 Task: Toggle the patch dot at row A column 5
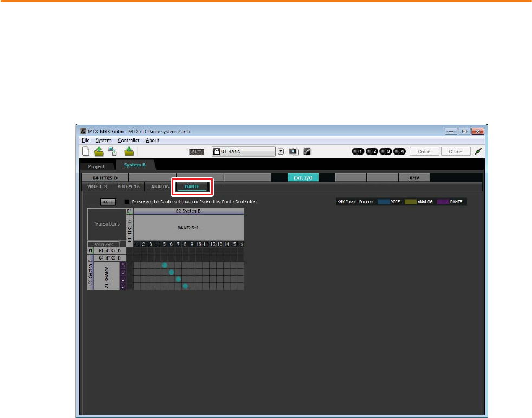(x=165, y=265)
